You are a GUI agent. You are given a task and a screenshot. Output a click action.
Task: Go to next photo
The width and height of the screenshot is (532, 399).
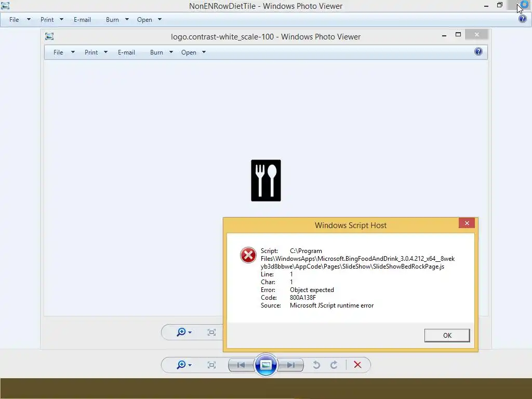[x=291, y=365]
